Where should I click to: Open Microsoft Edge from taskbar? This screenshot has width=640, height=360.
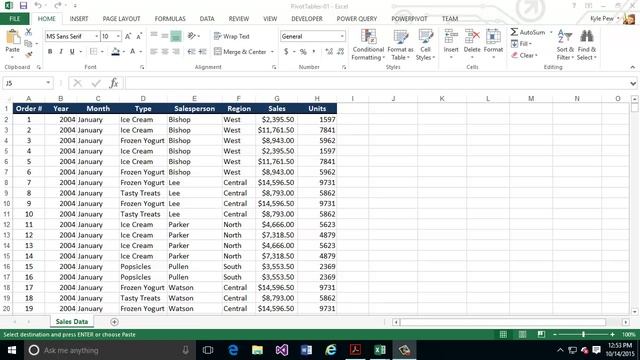coord(233,350)
